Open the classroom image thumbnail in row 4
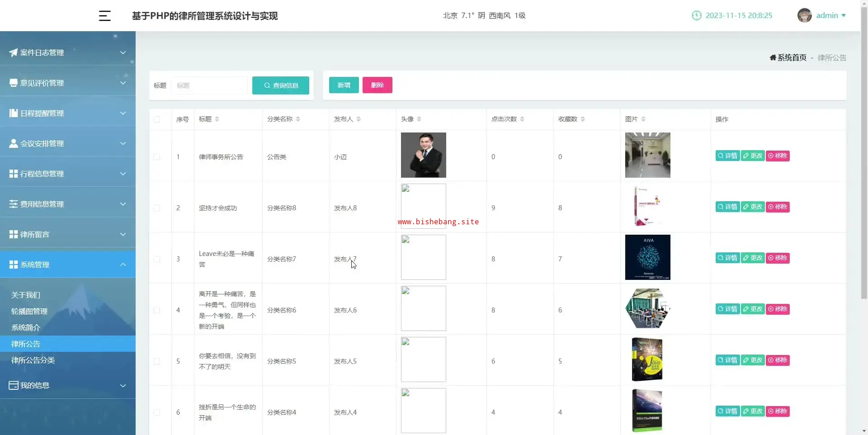The width and height of the screenshot is (868, 435). (648, 308)
